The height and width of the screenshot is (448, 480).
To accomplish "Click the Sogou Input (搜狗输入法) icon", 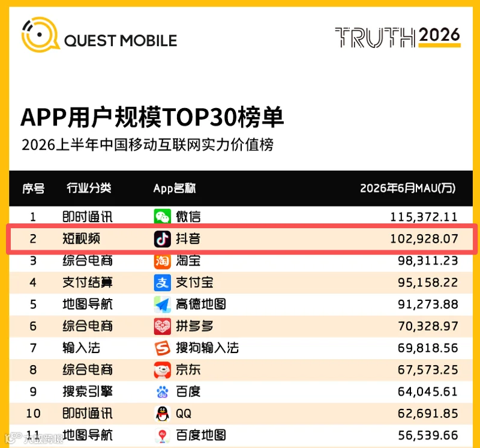I will point(162,348).
